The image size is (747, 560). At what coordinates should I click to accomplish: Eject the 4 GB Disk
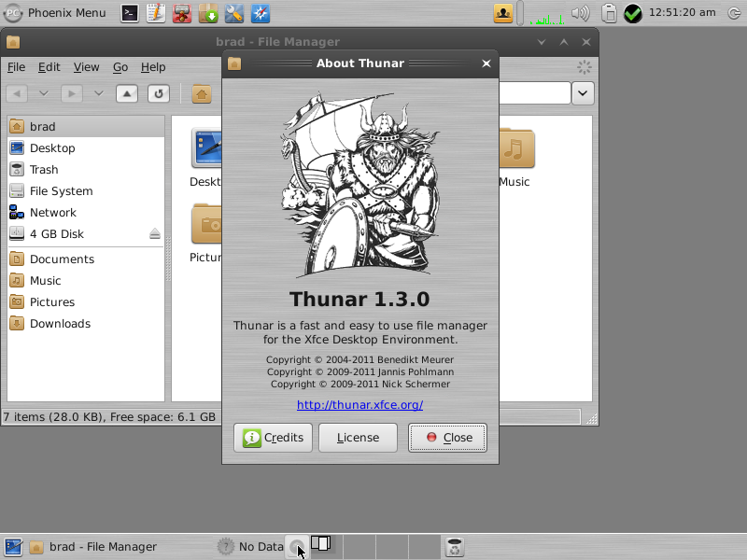[155, 234]
